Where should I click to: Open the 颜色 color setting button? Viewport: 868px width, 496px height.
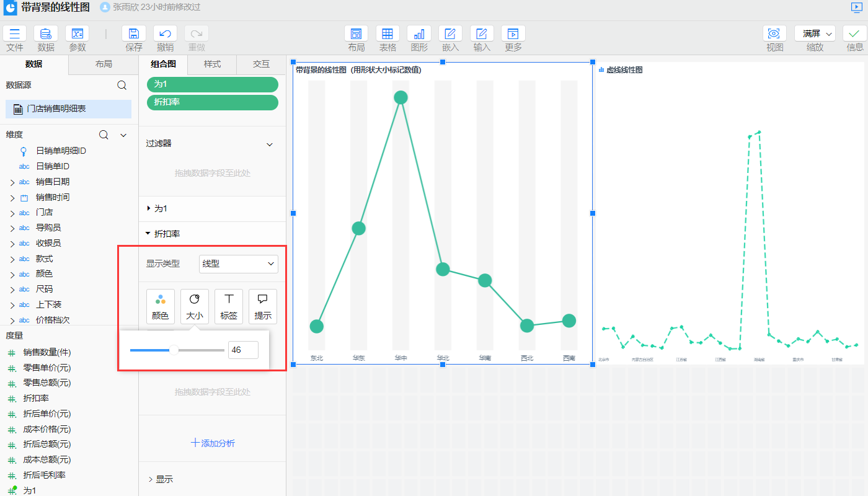161,307
